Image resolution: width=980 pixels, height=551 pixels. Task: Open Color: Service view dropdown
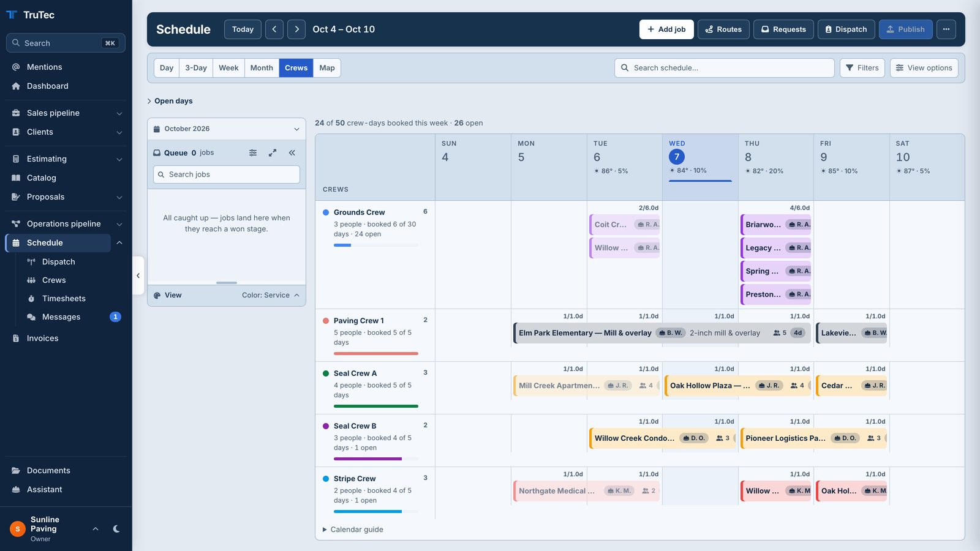pyautogui.click(x=271, y=296)
